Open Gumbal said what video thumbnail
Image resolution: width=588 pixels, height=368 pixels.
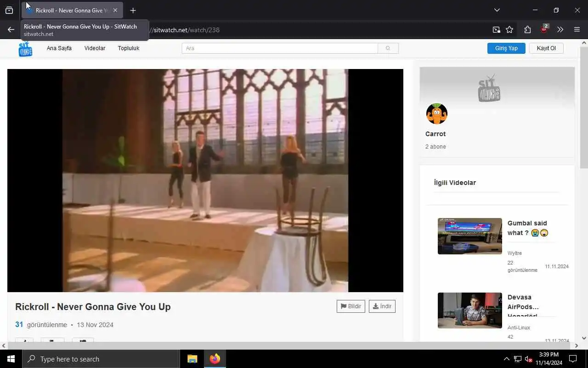(x=470, y=236)
